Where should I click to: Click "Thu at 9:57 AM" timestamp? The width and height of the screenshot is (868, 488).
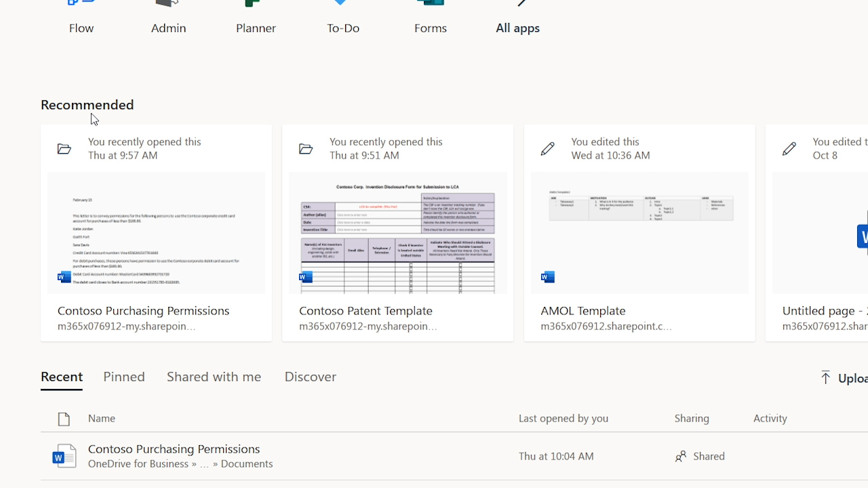tap(123, 155)
